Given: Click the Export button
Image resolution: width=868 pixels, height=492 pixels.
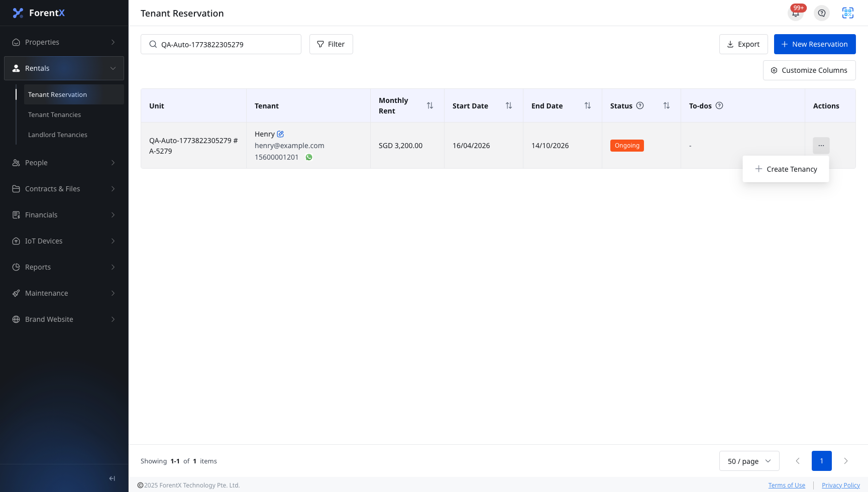Looking at the screenshot, I should (743, 44).
